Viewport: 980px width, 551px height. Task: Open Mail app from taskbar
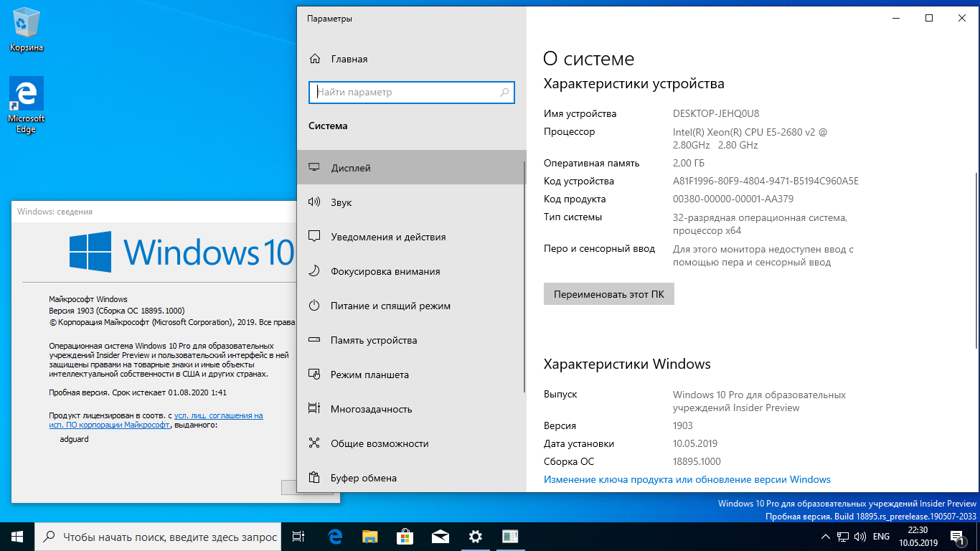pyautogui.click(x=440, y=536)
